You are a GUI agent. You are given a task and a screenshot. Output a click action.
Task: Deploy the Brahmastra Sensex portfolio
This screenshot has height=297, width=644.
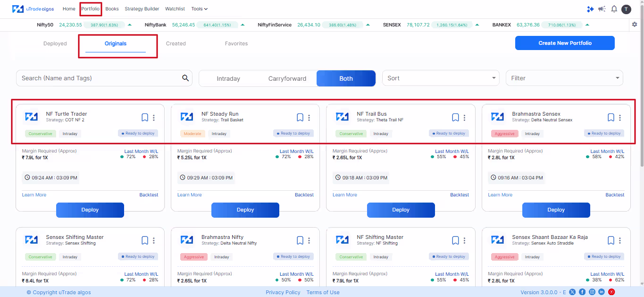556,210
